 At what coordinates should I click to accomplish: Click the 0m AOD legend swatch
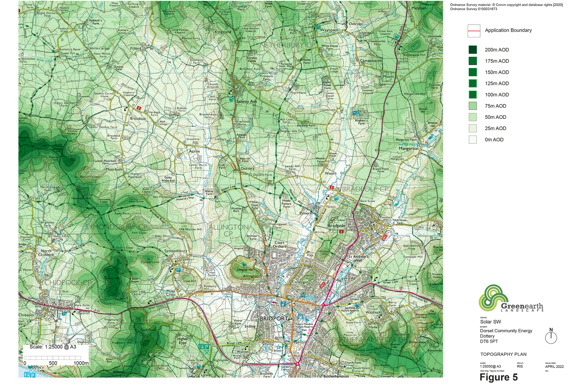coord(473,139)
